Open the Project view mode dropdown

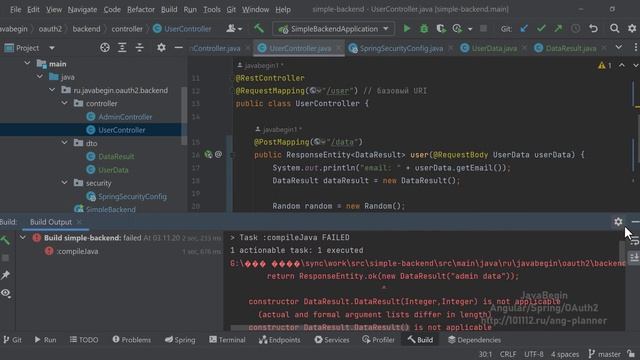pyautogui.click(x=52, y=48)
